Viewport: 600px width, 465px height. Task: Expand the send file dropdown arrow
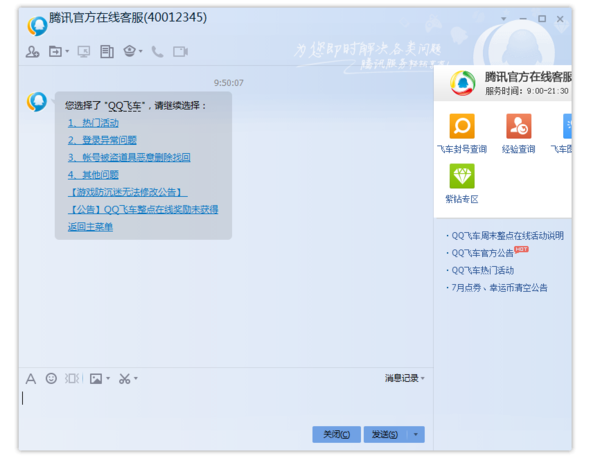[67, 51]
